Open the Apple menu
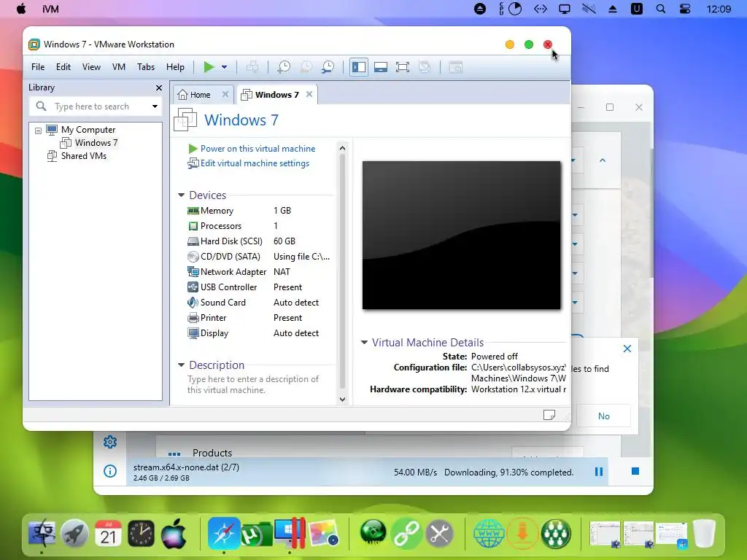 coord(21,9)
